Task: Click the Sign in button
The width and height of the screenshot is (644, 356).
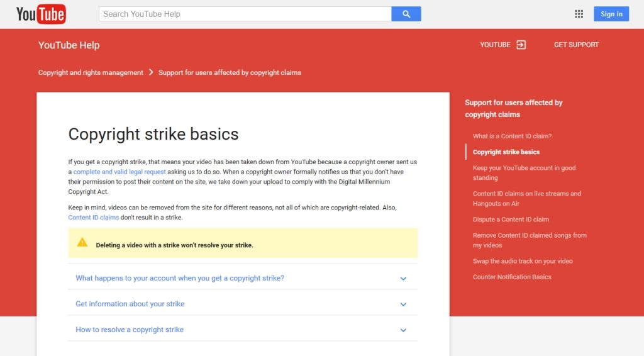Action: pyautogui.click(x=611, y=14)
